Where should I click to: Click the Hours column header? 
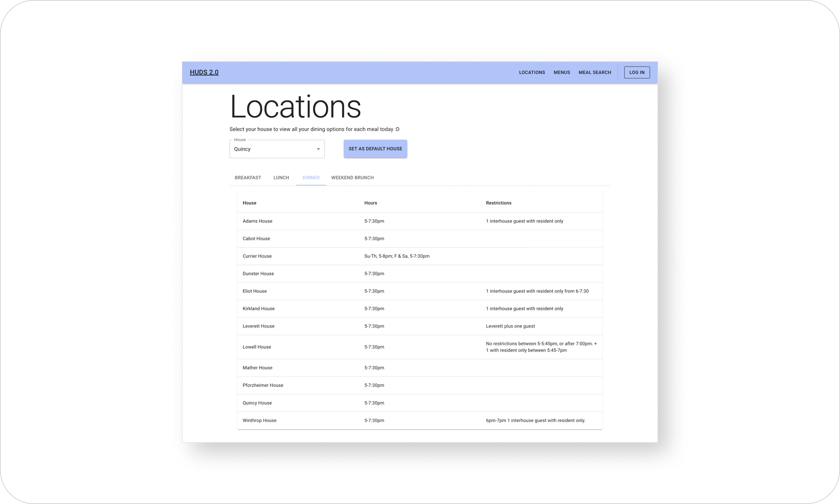[370, 203]
